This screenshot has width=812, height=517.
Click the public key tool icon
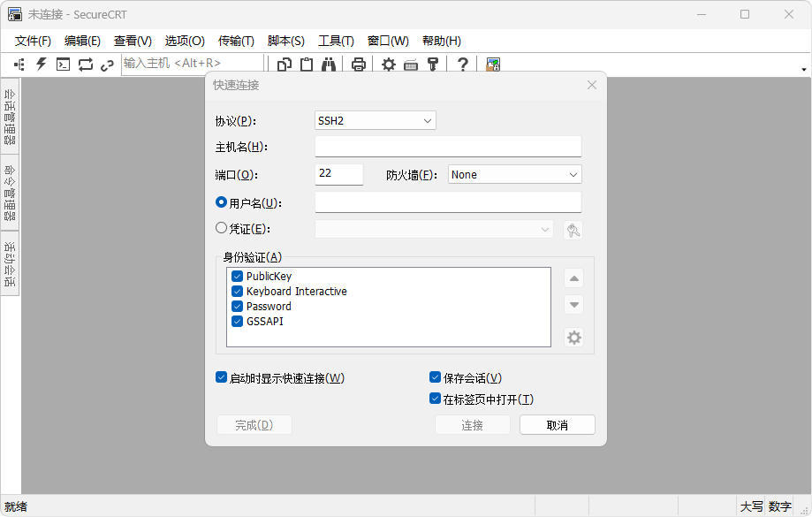tap(433, 64)
